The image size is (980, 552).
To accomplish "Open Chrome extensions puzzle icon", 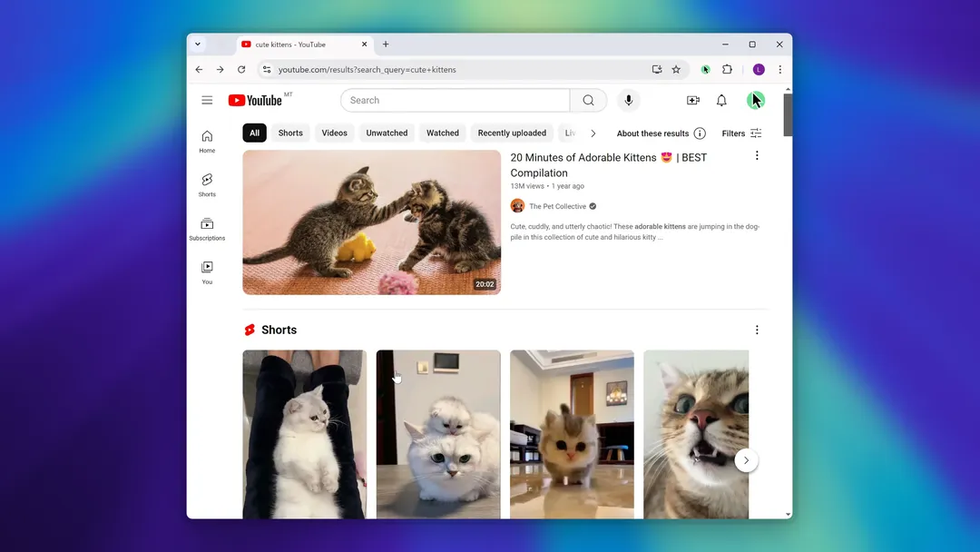I will [727, 70].
